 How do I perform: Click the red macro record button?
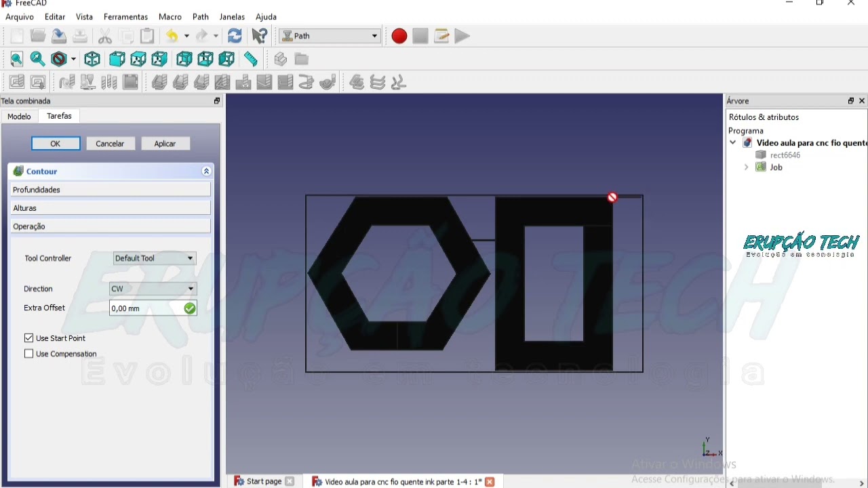(399, 36)
